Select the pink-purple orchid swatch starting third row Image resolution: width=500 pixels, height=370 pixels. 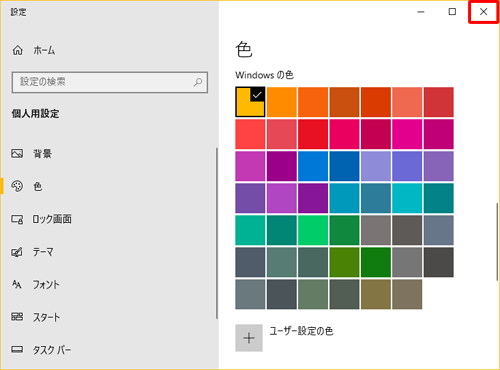click(x=250, y=166)
